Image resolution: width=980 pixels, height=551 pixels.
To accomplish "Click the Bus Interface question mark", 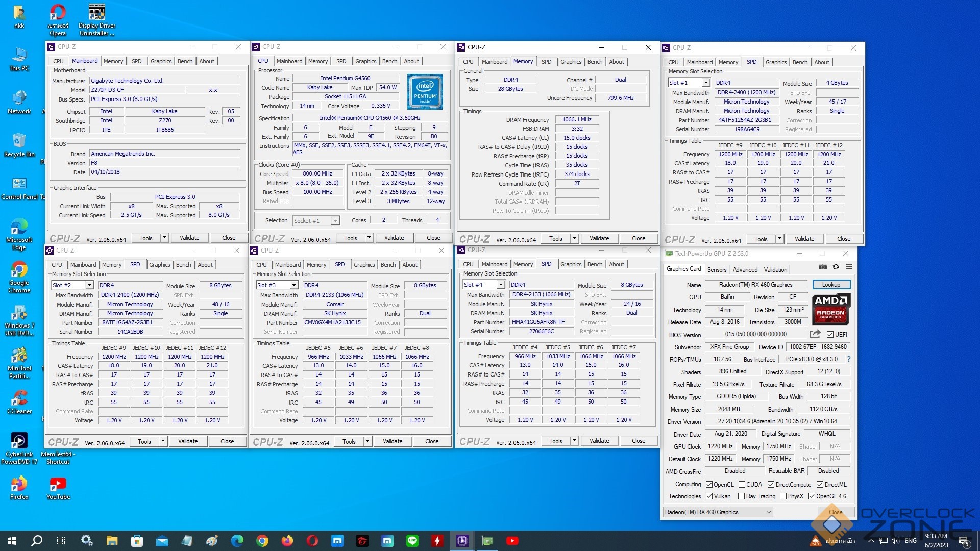I will click(x=848, y=359).
